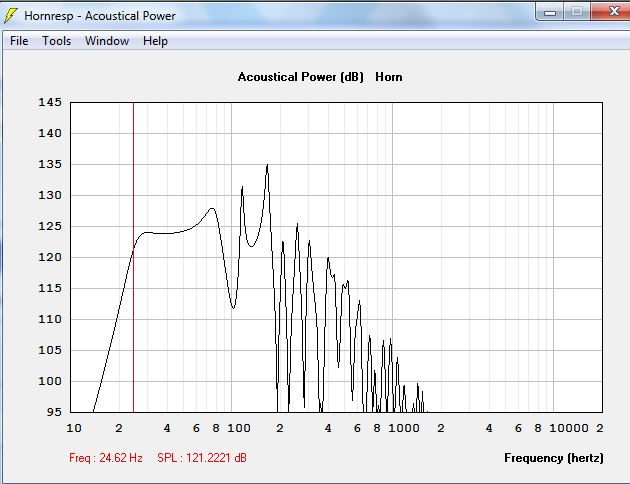Click the 'Hornresp - Acoustical Power' window title

pyautogui.click(x=100, y=16)
